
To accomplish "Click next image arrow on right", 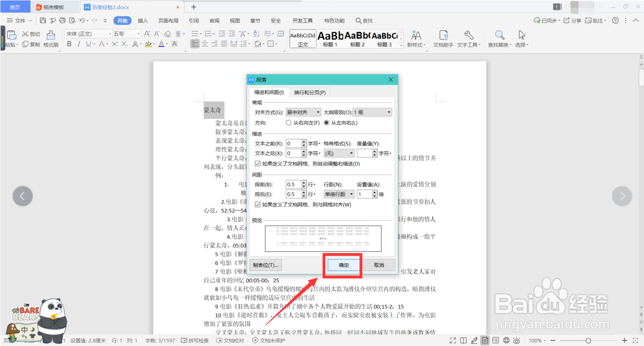I will click(x=622, y=196).
